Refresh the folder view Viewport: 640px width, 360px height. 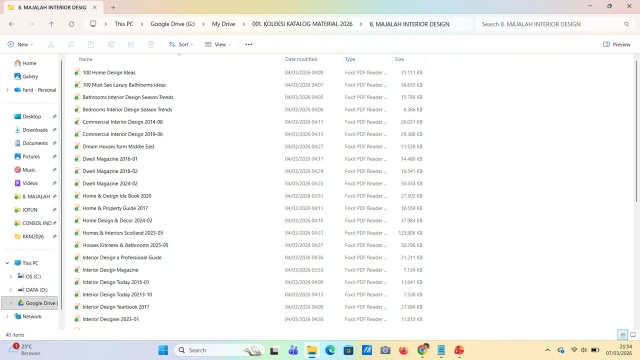[71, 24]
